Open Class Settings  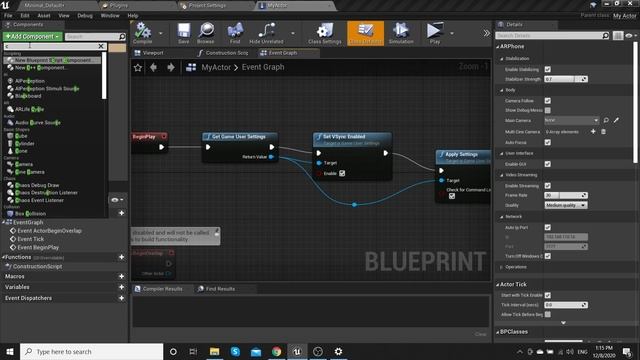coord(324,33)
